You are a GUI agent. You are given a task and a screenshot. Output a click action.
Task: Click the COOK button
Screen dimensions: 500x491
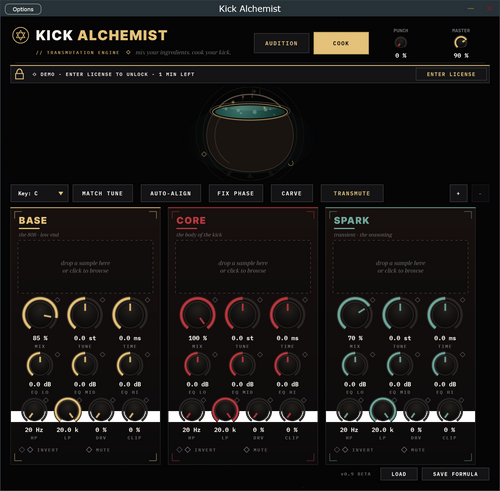tap(341, 43)
